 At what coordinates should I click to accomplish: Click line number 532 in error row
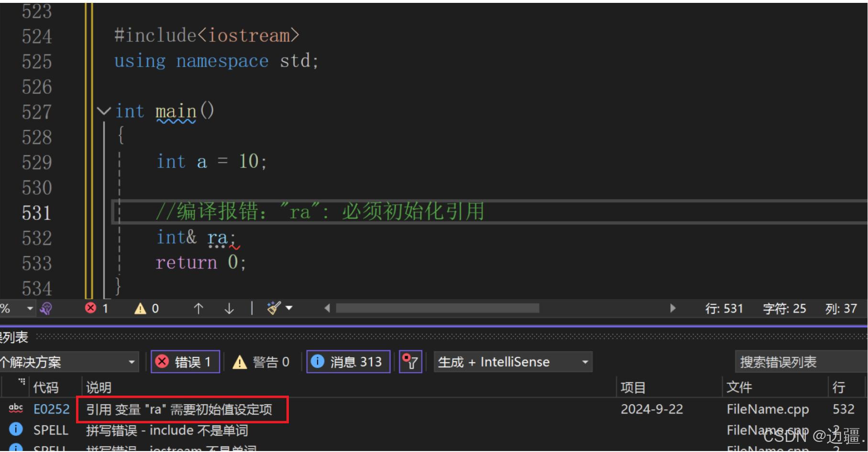click(x=844, y=409)
